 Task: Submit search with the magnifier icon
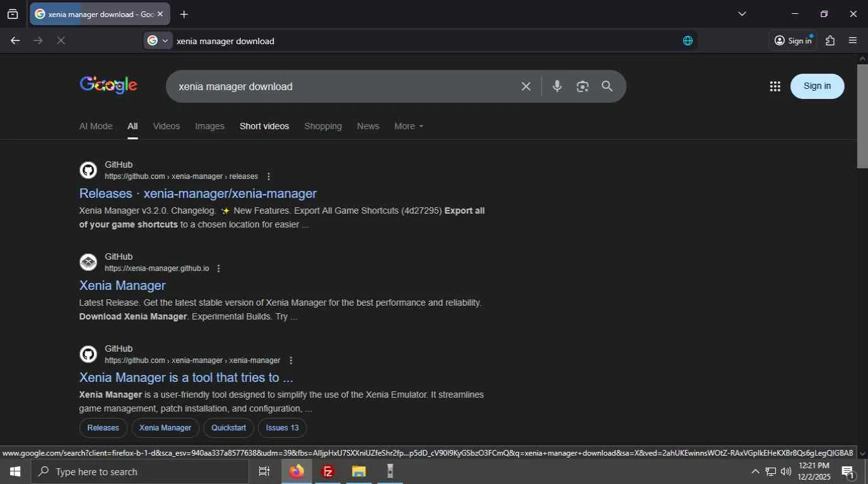(607, 86)
